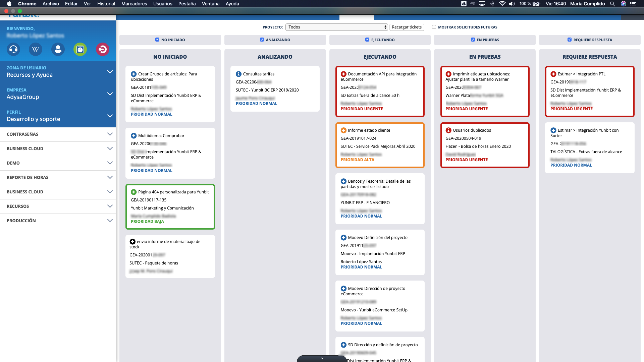Click the user profile icon
Image resolution: width=644 pixels, height=362 pixels.
57,49
